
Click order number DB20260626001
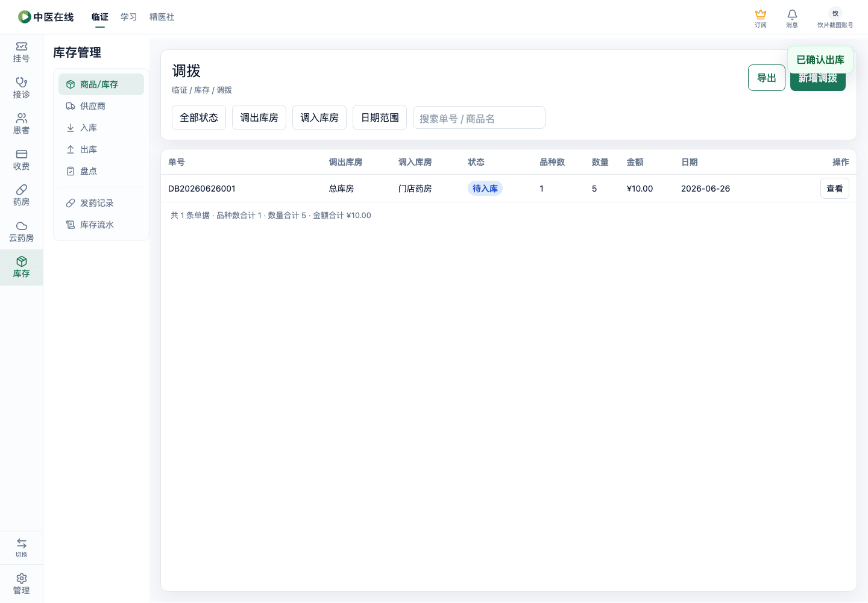pos(202,189)
